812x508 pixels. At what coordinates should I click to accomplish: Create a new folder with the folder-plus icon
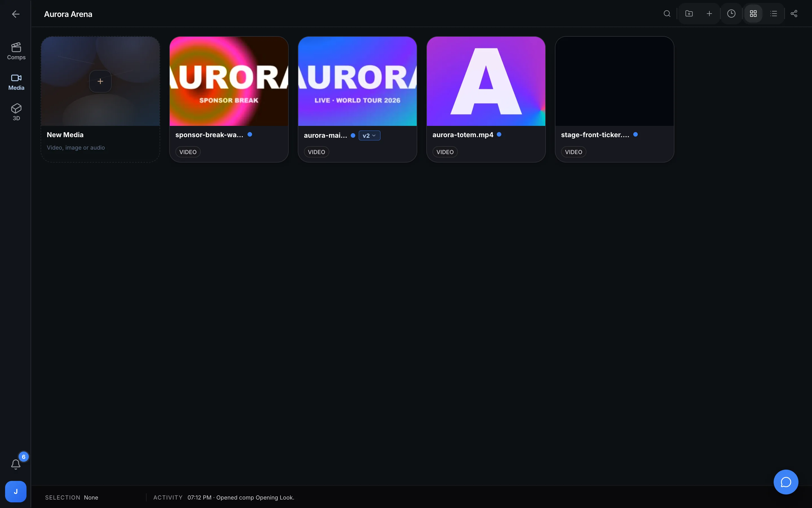click(x=689, y=14)
